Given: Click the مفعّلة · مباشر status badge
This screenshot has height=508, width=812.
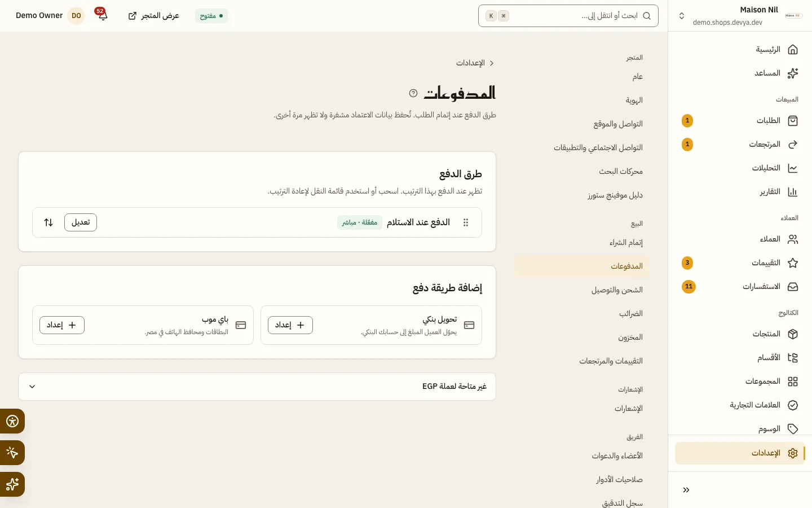Looking at the screenshot, I should coord(360,222).
